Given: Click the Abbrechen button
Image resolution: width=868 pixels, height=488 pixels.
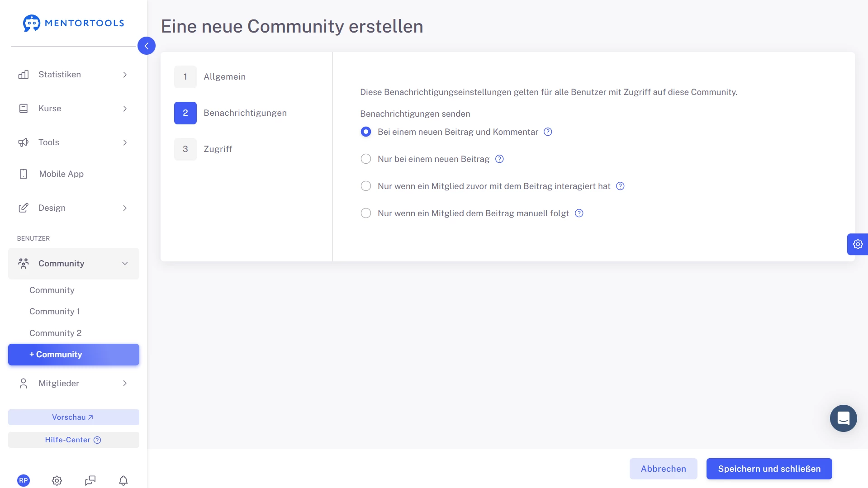Looking at the screenshot, I should pos(663,469).
